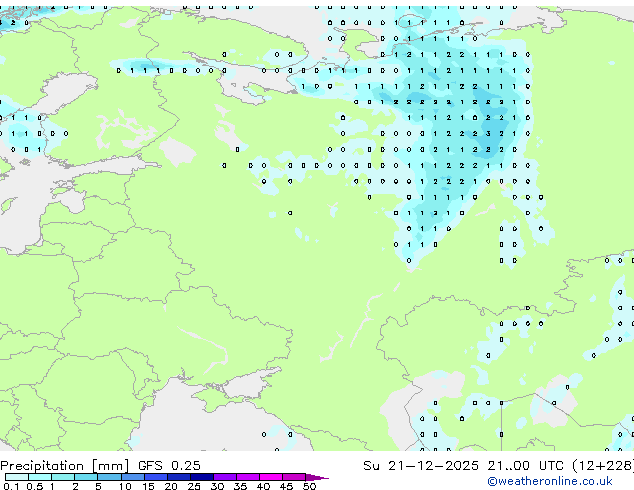Click the 45 to 50 mm legend swatch
634x490 pixels.
pos(294,477)
